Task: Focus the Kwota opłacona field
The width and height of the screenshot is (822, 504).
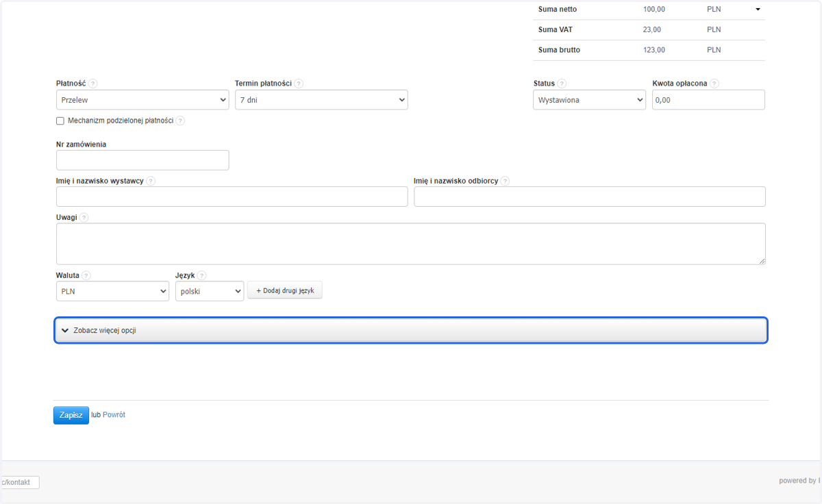Action: point(708,100)
